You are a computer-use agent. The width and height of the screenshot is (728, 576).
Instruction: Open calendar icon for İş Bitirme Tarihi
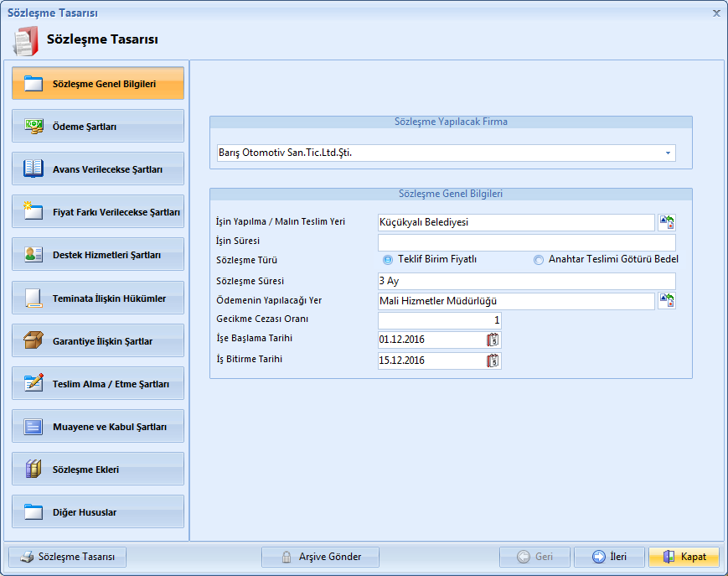493,361
